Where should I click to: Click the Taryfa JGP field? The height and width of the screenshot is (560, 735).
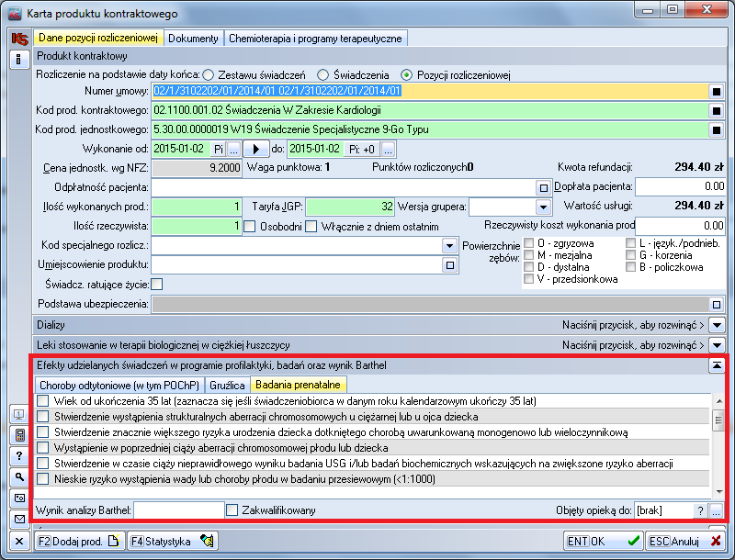tap(350, 207)
